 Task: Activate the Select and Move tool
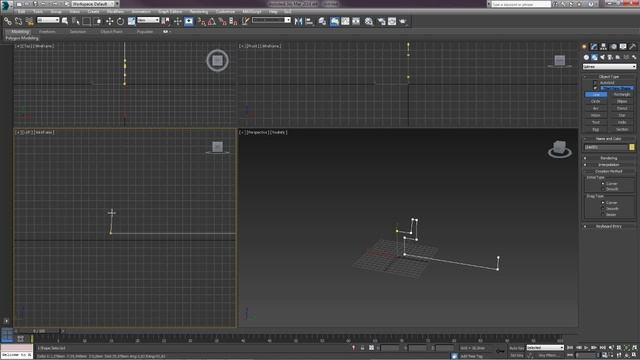click(109, 21)
